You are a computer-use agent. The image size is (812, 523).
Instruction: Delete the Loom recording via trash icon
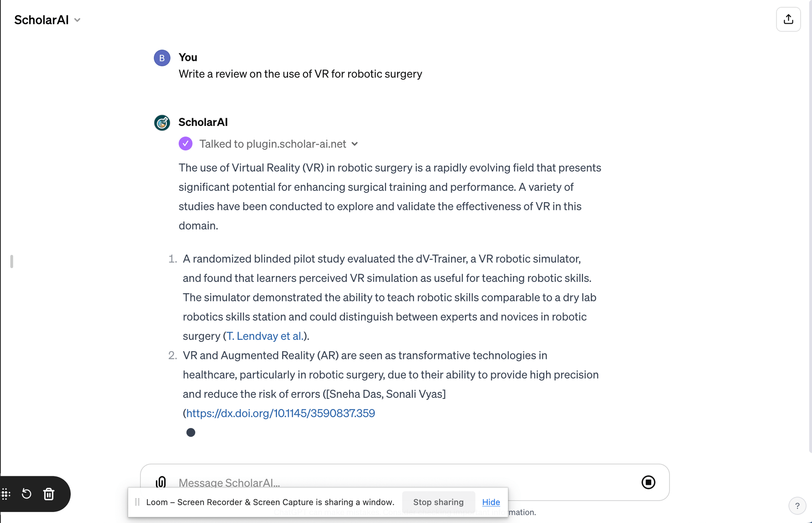click(49, 494)
